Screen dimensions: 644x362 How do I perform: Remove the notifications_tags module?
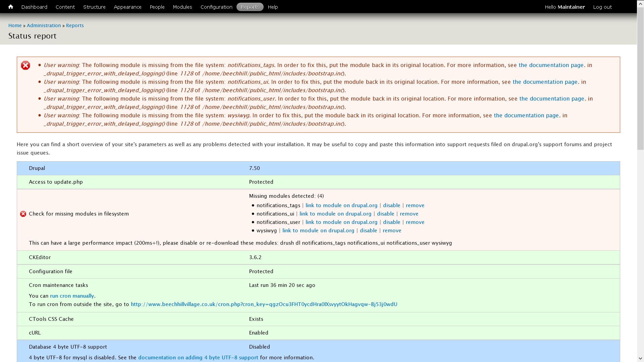[x=415, y=205]
